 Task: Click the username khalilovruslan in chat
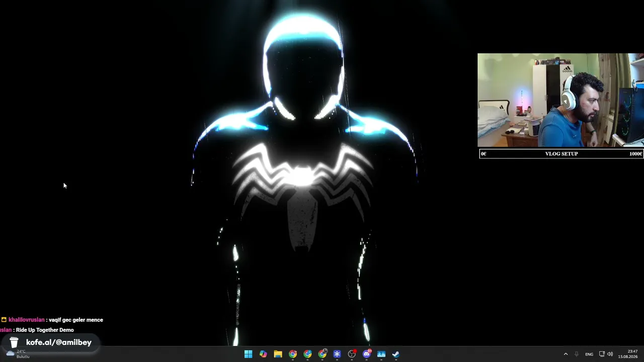[x=27, y=320]
